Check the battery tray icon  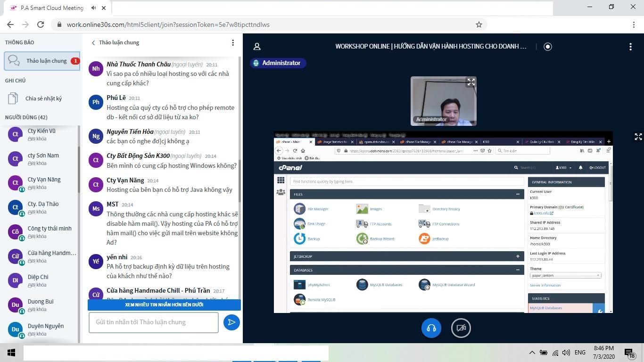[x=543, y=353]
